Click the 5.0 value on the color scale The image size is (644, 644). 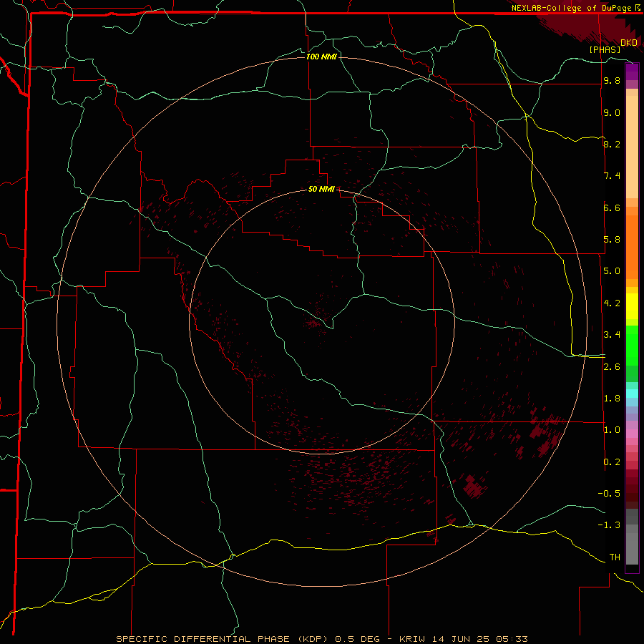coord(612,271)
